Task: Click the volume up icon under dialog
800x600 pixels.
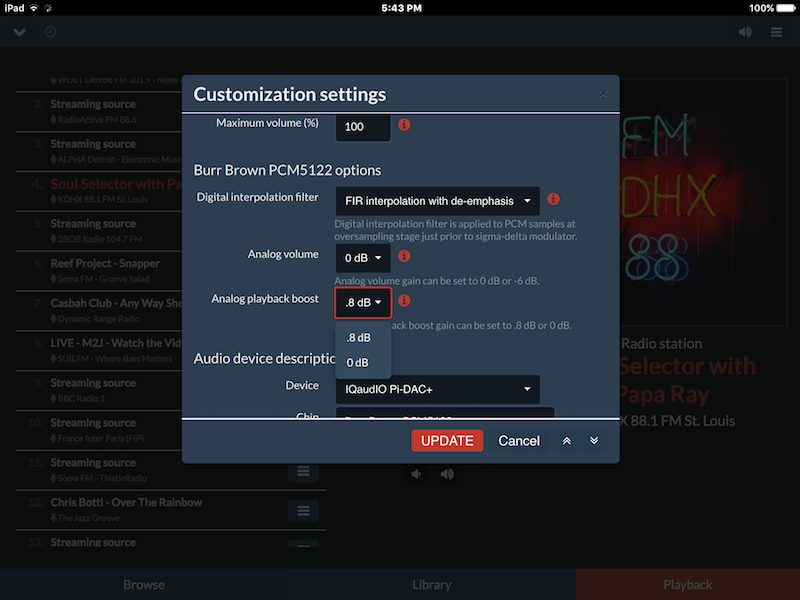Action: point(447,474)
